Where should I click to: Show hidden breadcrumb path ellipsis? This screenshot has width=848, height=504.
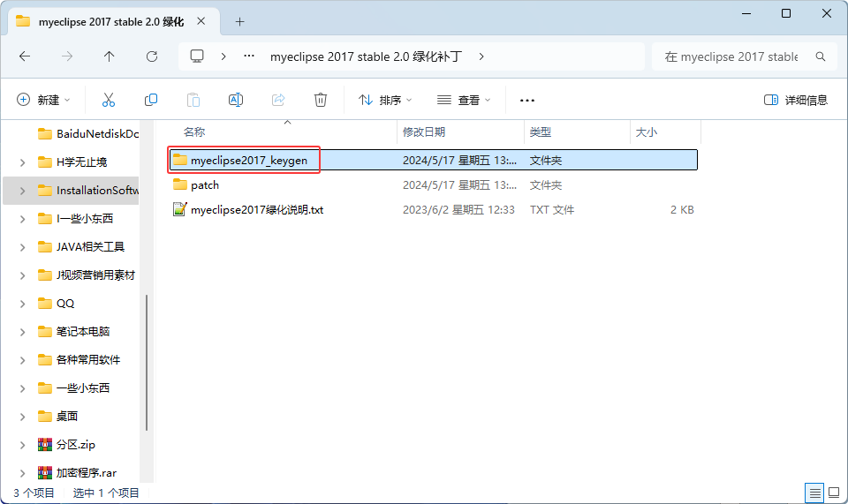point(249,56)
